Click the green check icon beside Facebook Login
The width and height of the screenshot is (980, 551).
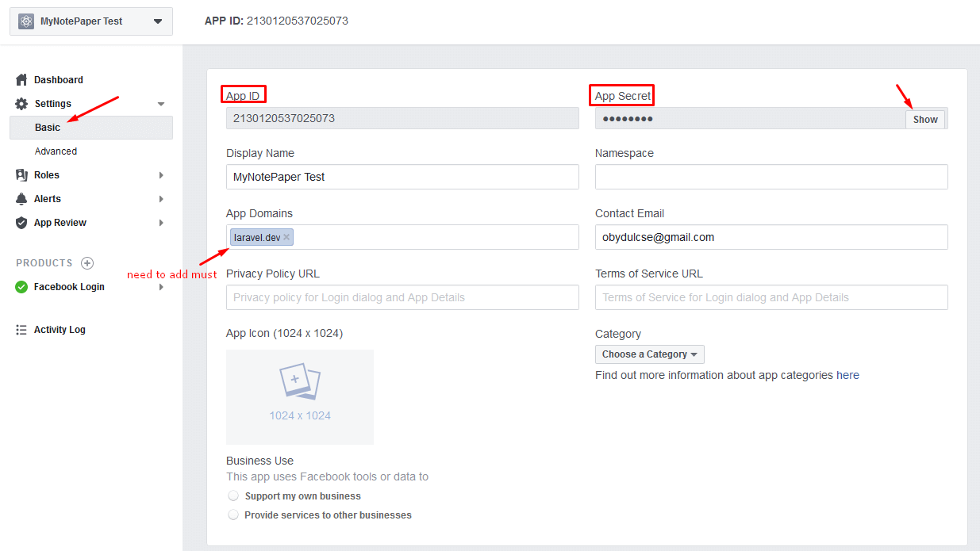pyautogui.click(x=21, y=287)
